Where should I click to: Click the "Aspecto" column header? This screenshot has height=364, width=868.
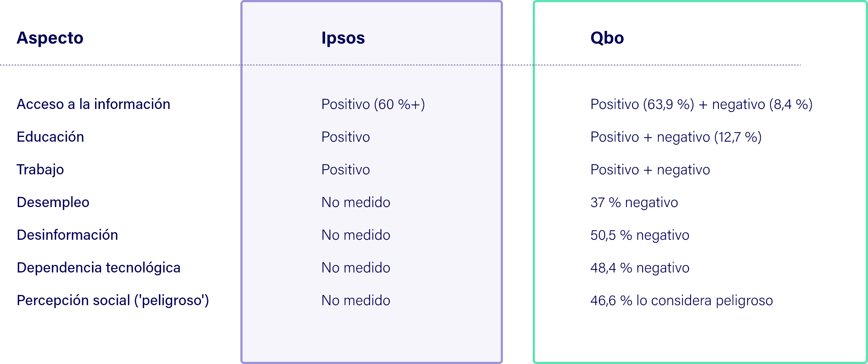pyautogui.click(x=50, y=38)
